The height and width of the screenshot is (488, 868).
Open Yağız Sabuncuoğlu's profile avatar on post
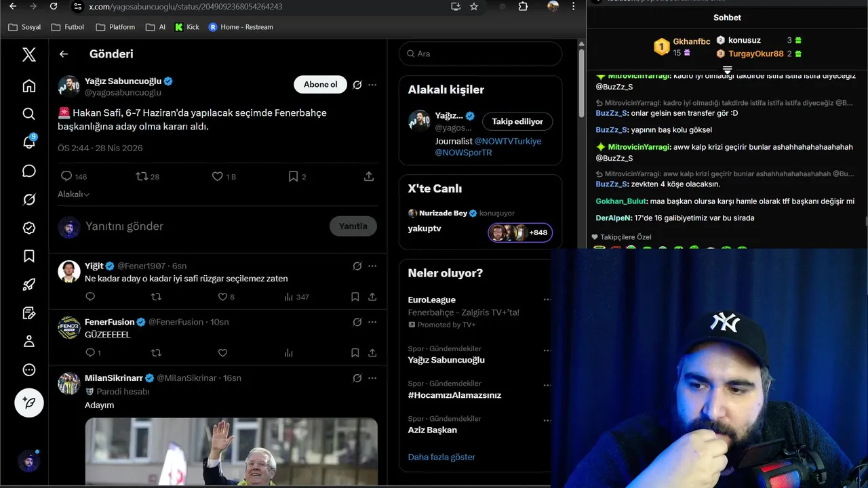[x=68, y=86]
